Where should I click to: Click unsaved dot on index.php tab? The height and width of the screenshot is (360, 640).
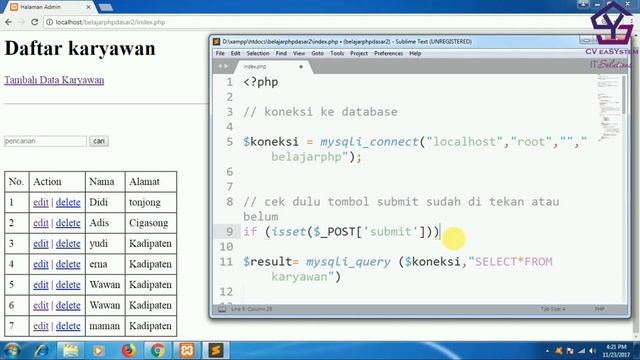coord(301,67)
